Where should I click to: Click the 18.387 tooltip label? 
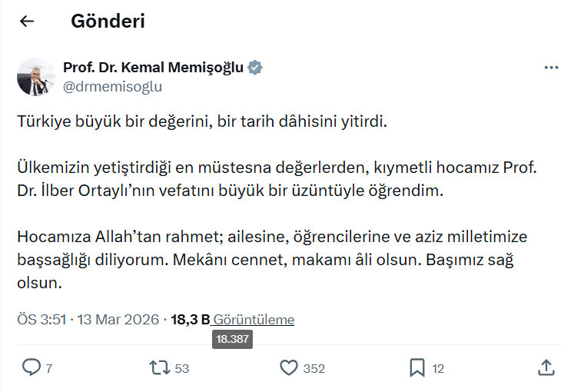[x=232, y=339]
